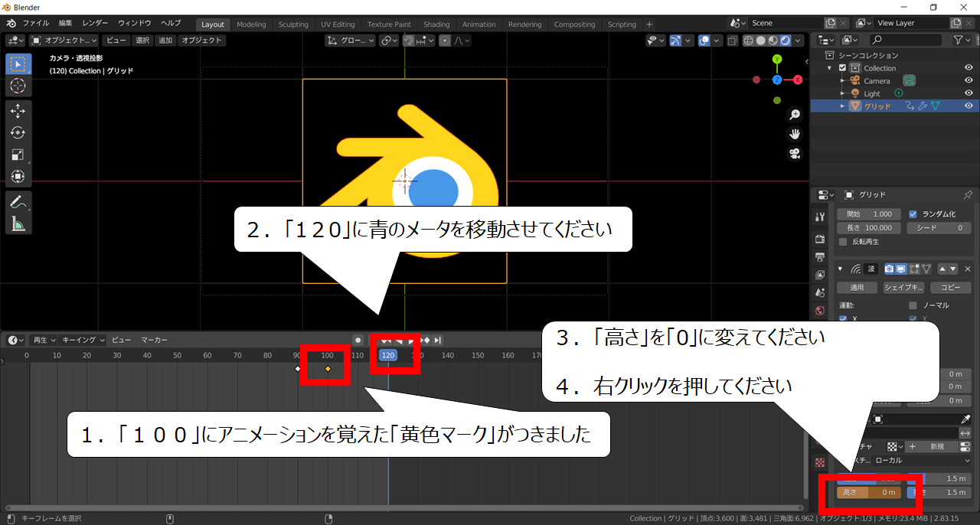
Task: Open the Render properties tab
Action: [x=820, y=239]
